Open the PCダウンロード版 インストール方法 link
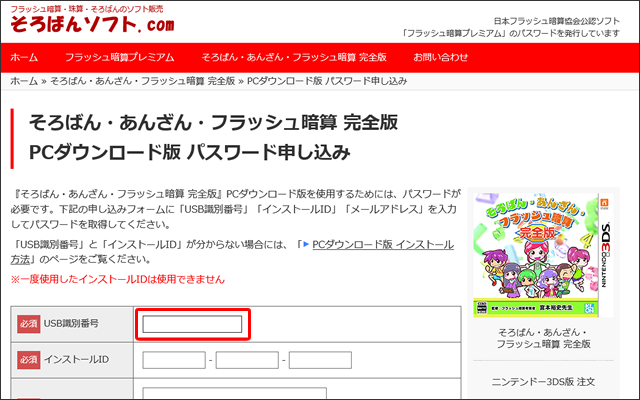 (x=383, y=244)
